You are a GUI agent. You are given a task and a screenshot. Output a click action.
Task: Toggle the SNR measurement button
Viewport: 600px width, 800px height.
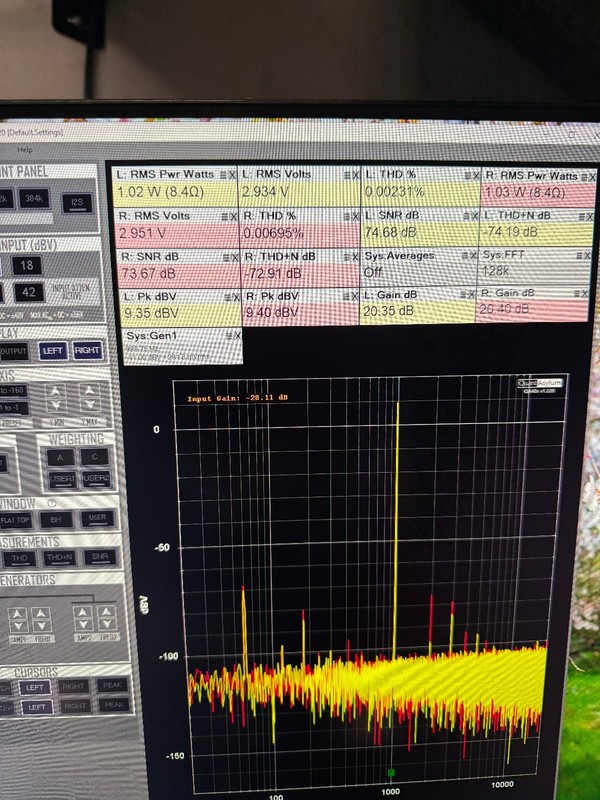coord(101,557)
